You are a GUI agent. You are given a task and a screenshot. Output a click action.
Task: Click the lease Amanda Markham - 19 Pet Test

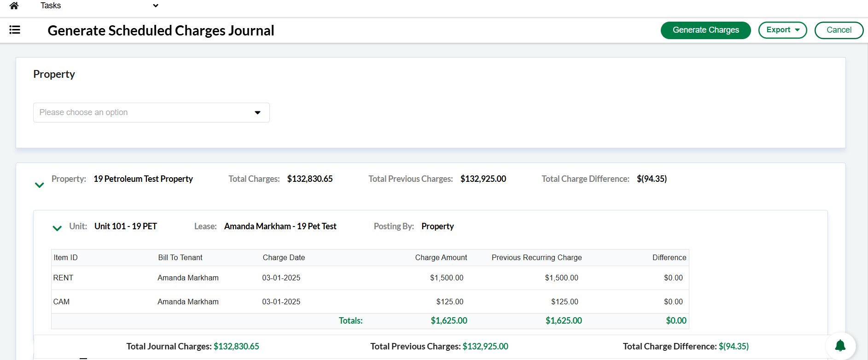click(x=280, y=226)
